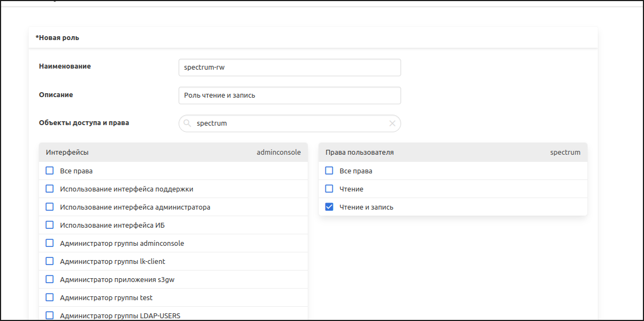The image size is (644, 321).
Task: Check 'Администратор группы lk-client' option
Action: (49, 261)
